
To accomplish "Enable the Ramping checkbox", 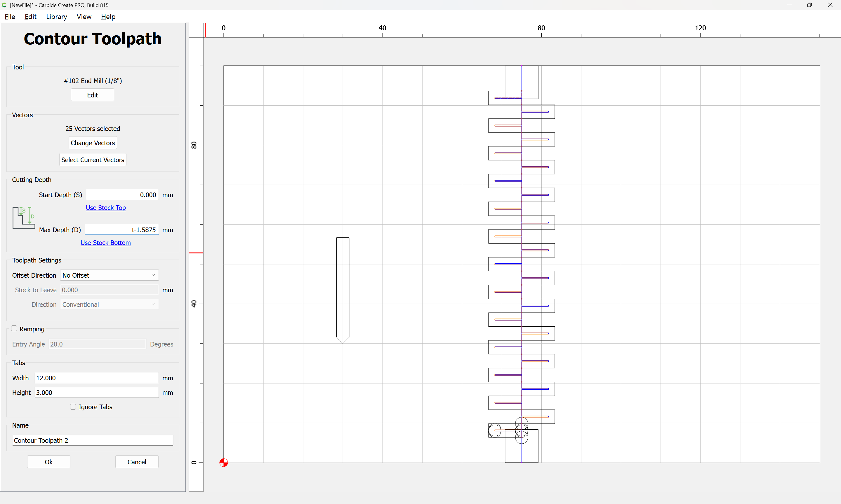I will tap(14, 328).
